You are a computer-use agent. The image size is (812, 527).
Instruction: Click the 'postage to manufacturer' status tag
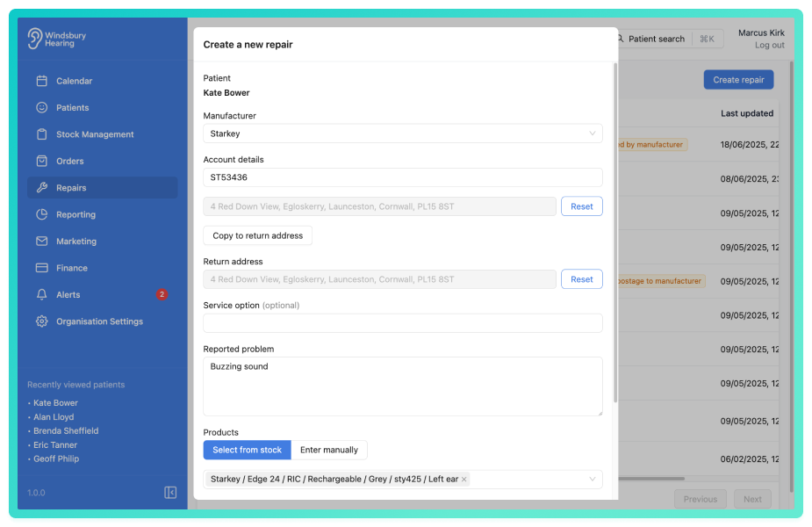(x=661, y=281)
